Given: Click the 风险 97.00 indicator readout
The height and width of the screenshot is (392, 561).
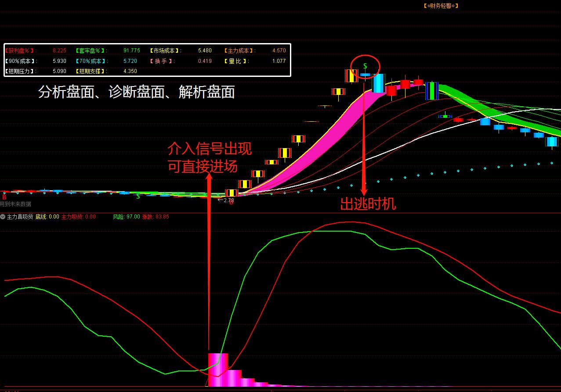Looking at the screenshot, I should point(127,217).
